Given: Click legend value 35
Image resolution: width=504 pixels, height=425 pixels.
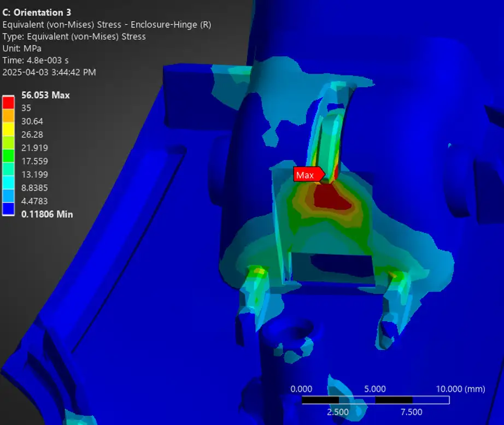Looking at the screenshot, I should pyautogui.click(x=26, y=108).
